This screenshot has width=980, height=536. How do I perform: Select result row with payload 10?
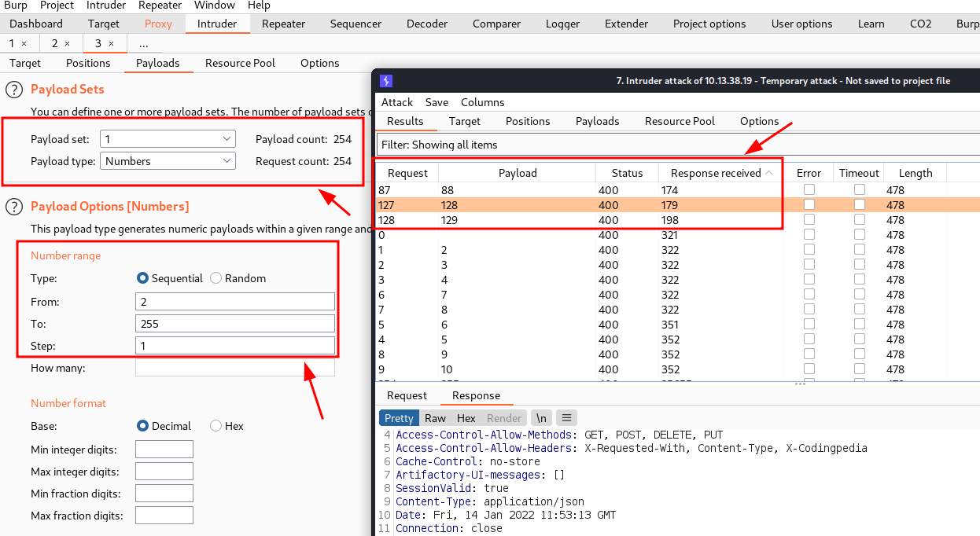coord(678,369)
